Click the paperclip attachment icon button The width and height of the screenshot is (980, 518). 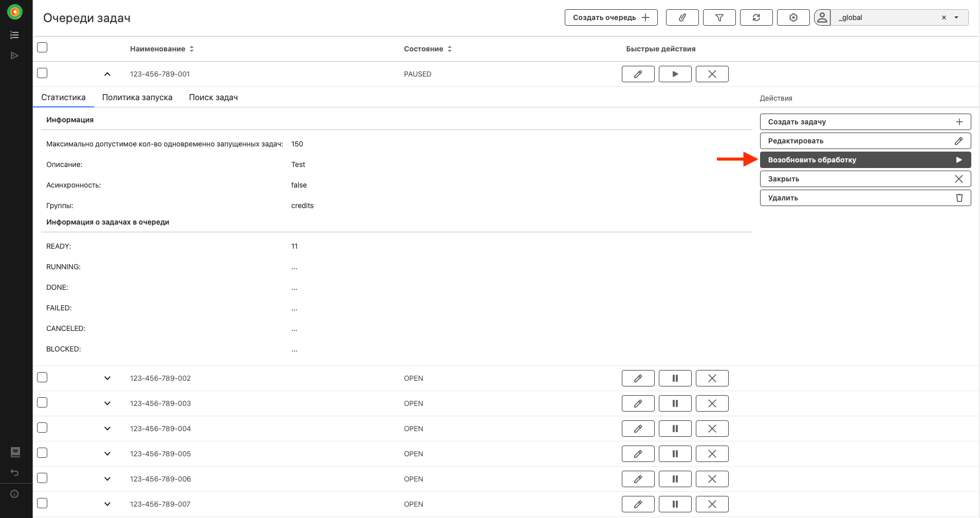[682, 17]
